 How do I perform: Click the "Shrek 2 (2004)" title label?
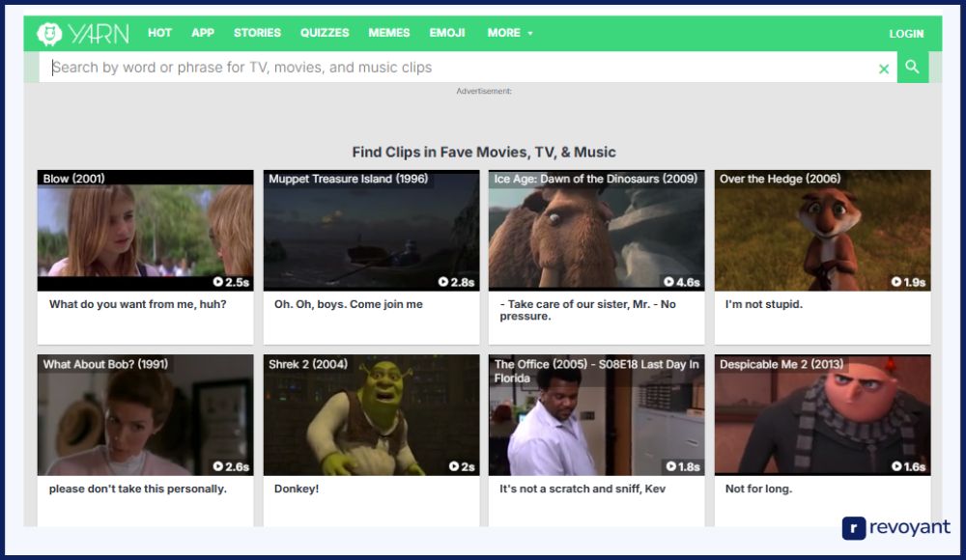308,364
